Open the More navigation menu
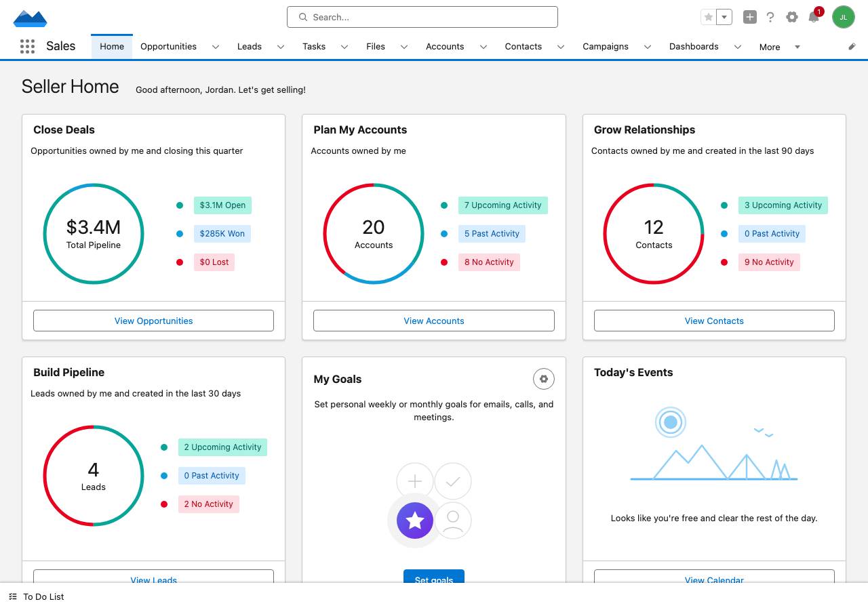The image size is (868, 610). coord(779,47)
